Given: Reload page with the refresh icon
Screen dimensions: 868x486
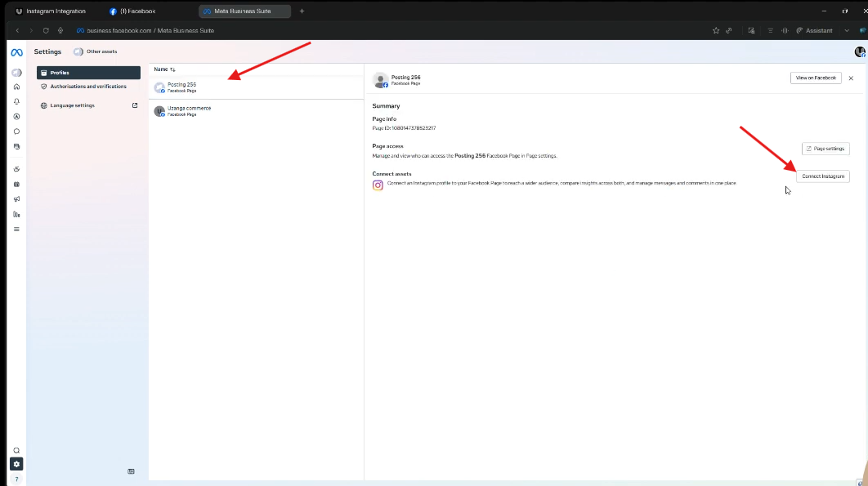Looking at the screenshot, I should [x=46, y=30].
